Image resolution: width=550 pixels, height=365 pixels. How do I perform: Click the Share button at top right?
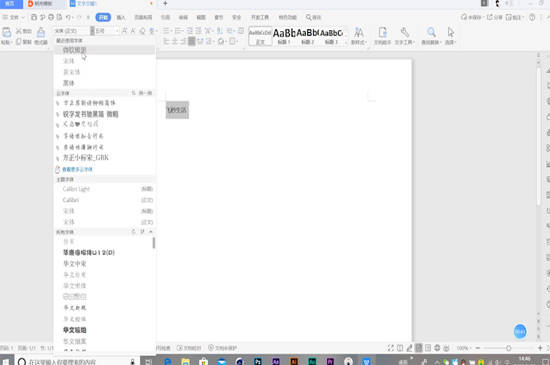click(x=494, y=17)
